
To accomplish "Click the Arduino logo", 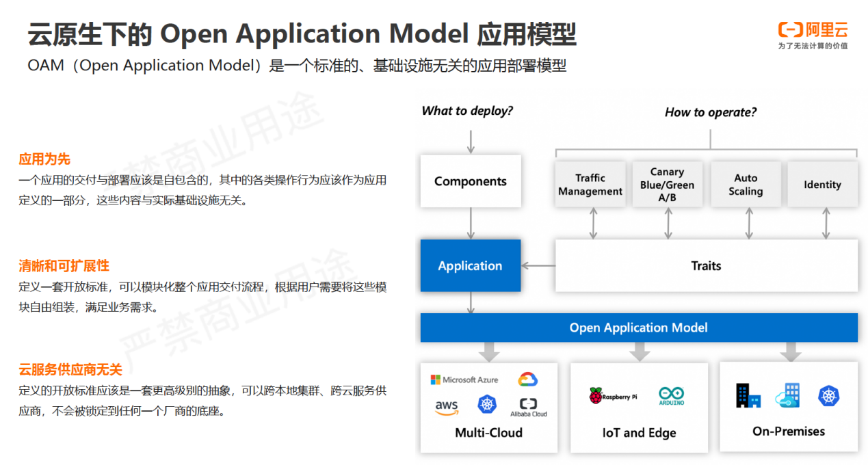I will (x=671, y=396).
